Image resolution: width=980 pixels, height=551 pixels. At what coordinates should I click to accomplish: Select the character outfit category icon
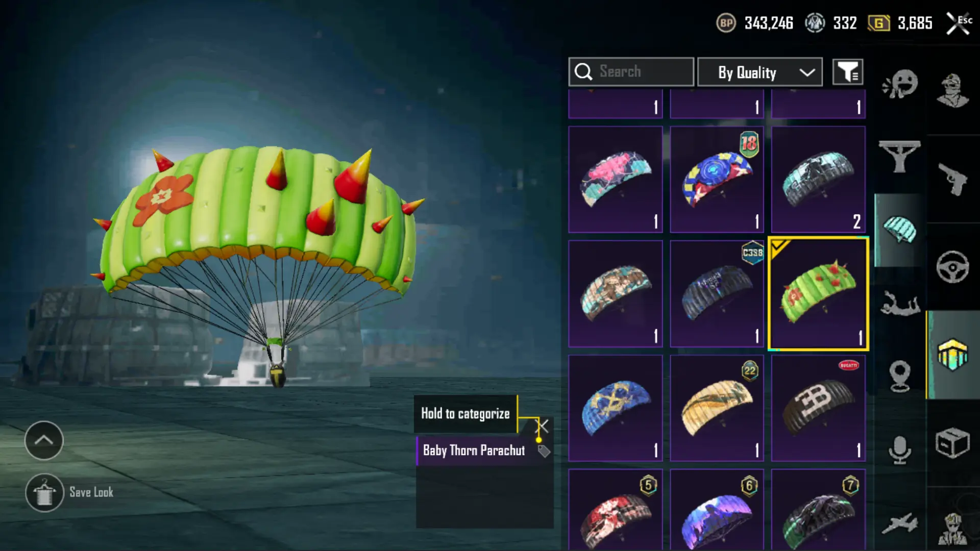(x=952, y=91)
